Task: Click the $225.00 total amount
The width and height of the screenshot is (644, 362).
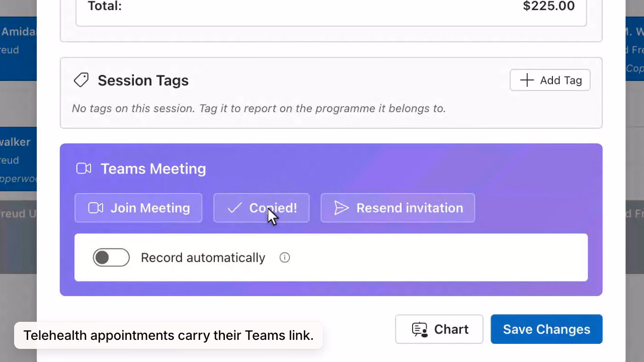Action: click(x=549, y=6)
